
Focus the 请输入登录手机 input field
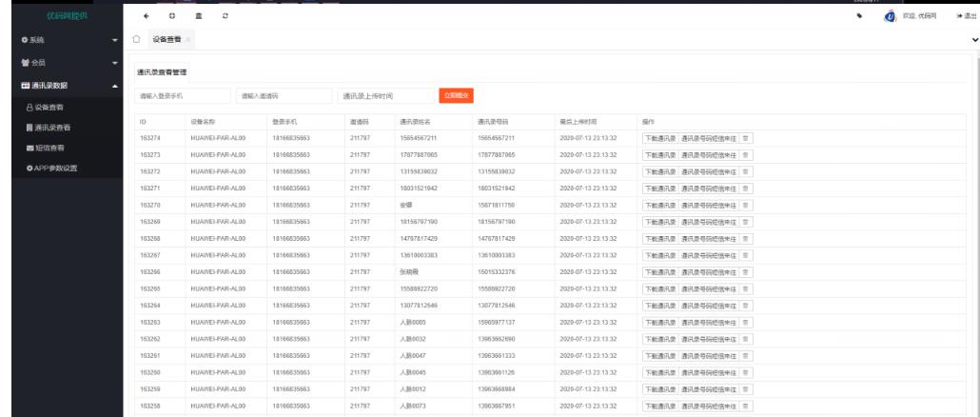coord(183,96)
